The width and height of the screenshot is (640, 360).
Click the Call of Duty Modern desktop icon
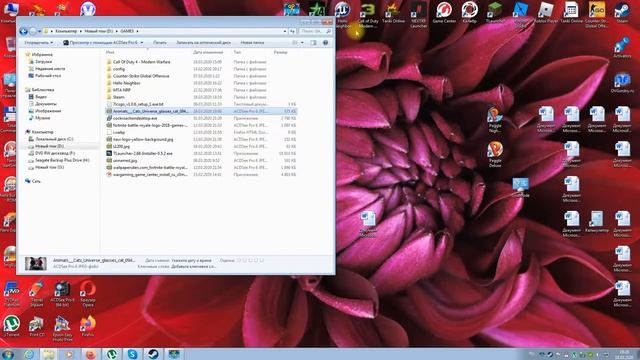[368, 14]
